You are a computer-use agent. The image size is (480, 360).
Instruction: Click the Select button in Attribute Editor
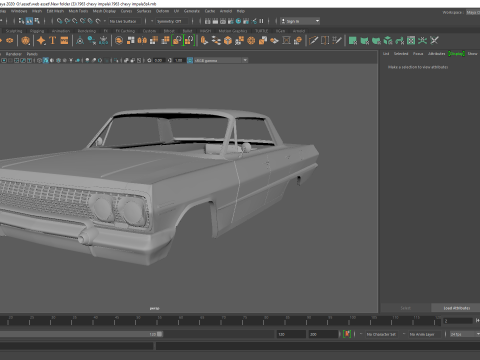click(405, 308)
